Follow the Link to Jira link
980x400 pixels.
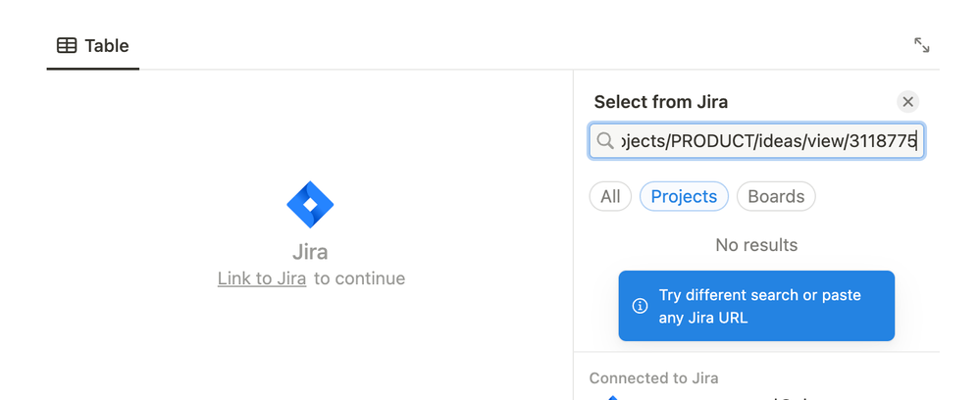262,278
